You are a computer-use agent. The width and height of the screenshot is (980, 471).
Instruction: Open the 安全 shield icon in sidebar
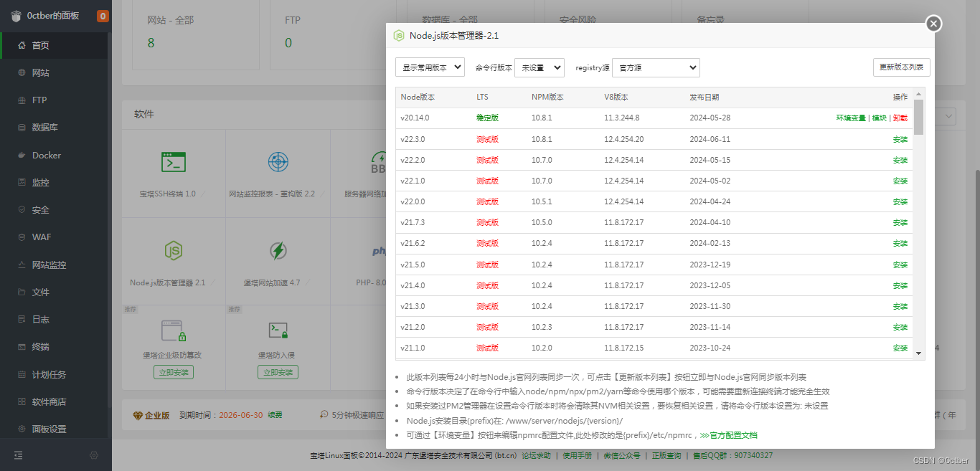(22, 210)
